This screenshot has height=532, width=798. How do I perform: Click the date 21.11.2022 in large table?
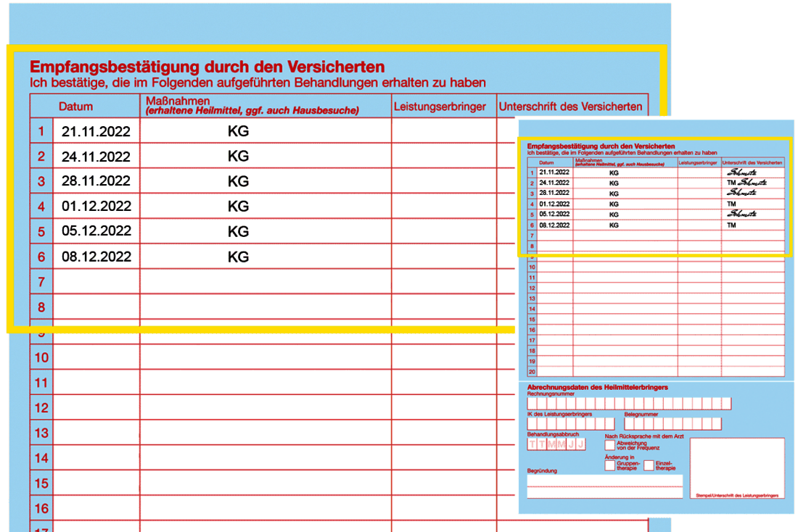pyautogui.click(x=96, y=132)
